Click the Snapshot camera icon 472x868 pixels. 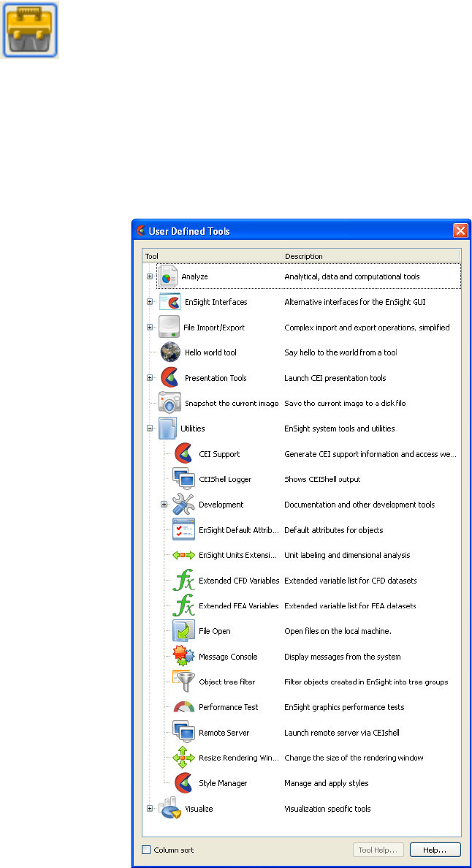pos(170,403)
